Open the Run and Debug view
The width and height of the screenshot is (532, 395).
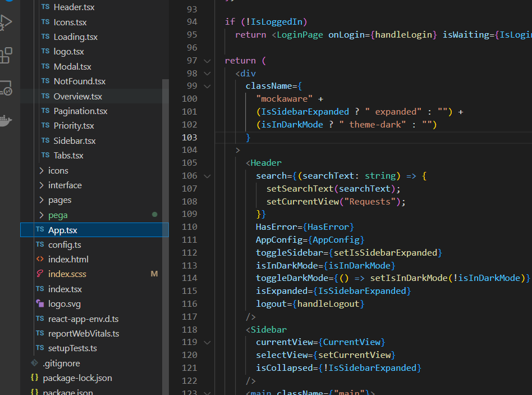[x=6, y=22]
